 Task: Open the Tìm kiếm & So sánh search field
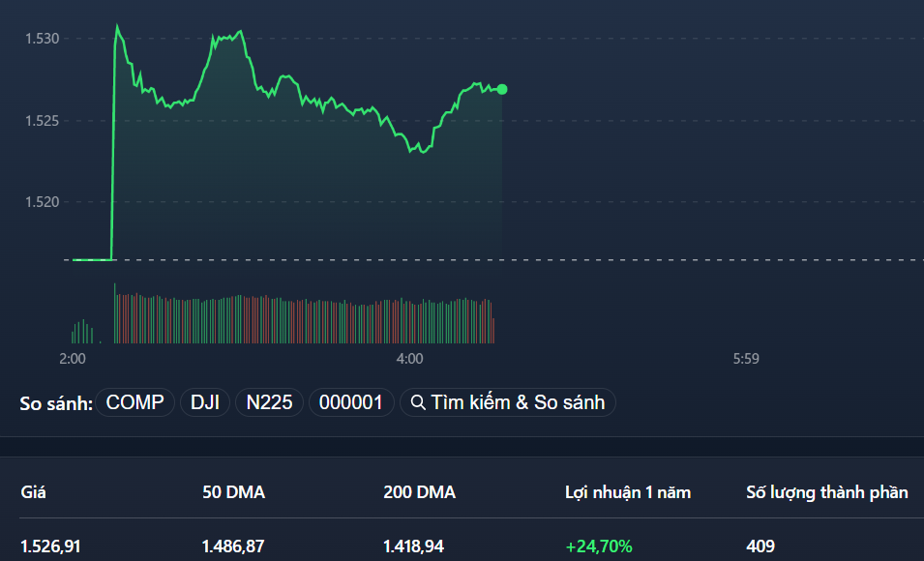pyautogui.click(x=508, y=402)
